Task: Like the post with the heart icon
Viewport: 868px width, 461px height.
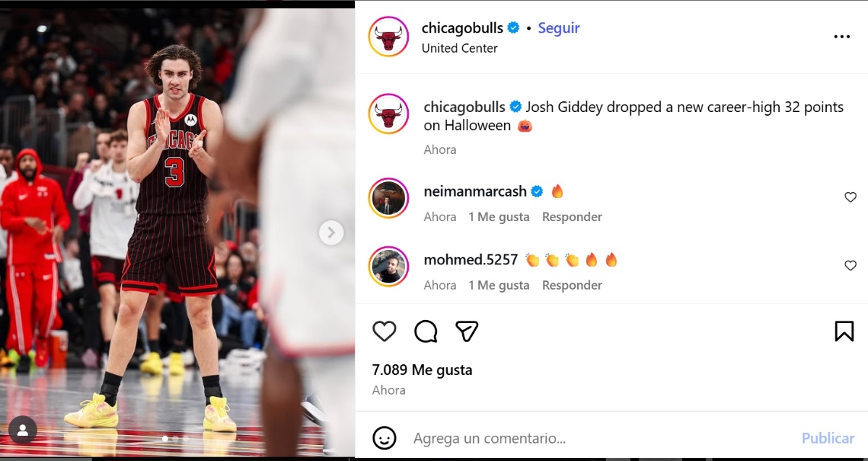Action: tap(384, 331)
